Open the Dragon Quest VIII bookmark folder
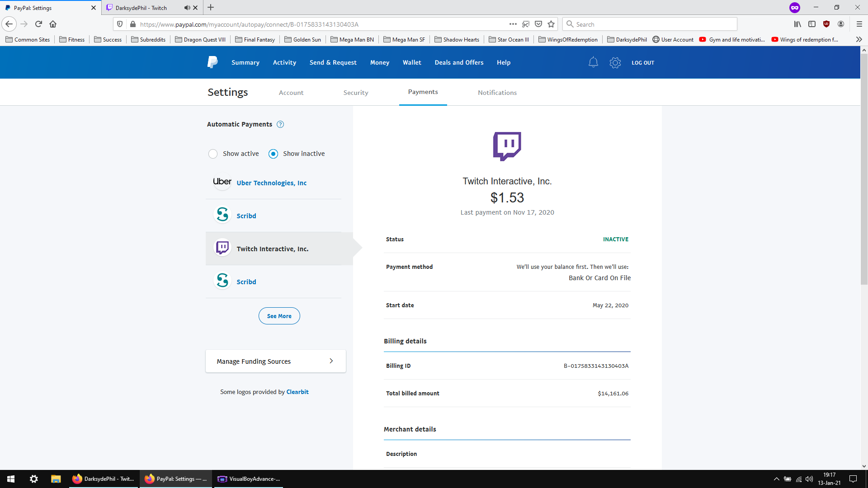Screen dimensions: 868x488 tap(200, 39)
